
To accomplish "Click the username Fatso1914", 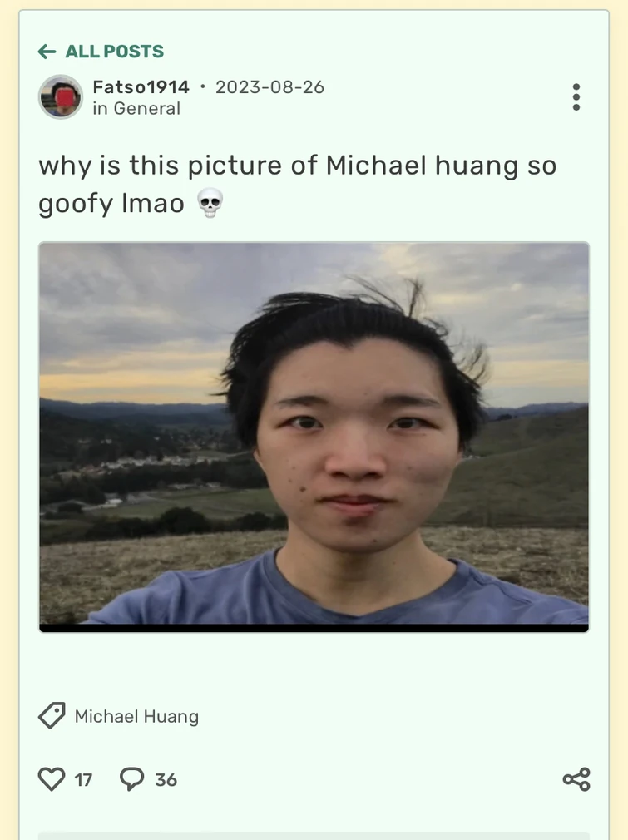I will coord(141,86).
